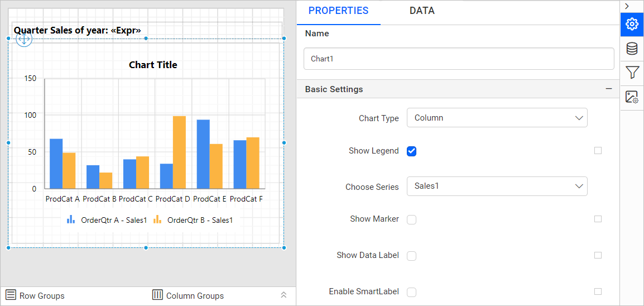Viewport: 644px width, 306px height.
Task: Select the PROPERTIES tab
Action: click(338, 11)
